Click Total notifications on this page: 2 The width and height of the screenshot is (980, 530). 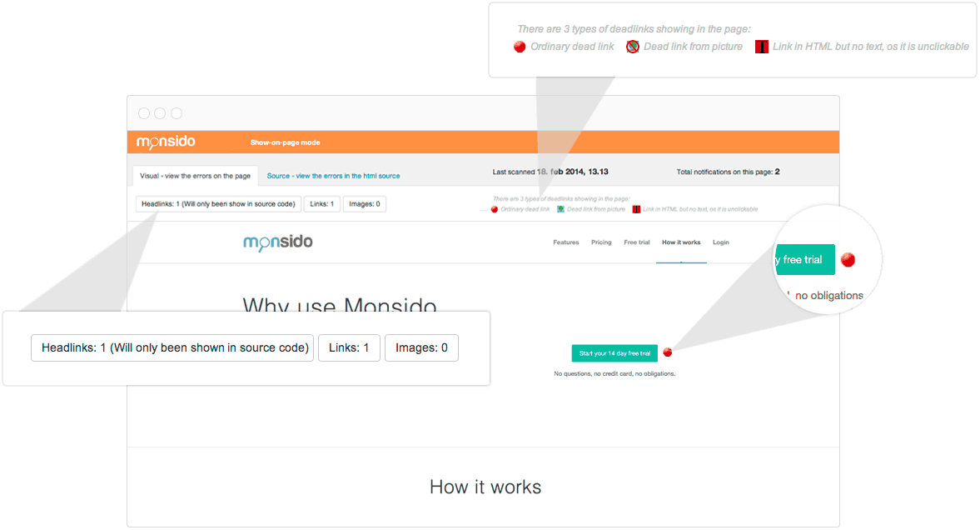(728, 172)
